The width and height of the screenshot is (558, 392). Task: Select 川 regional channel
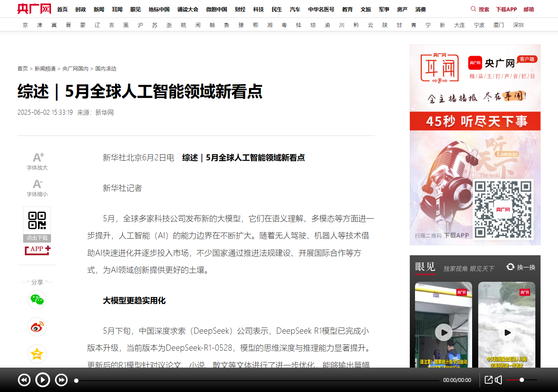(342, 25)
